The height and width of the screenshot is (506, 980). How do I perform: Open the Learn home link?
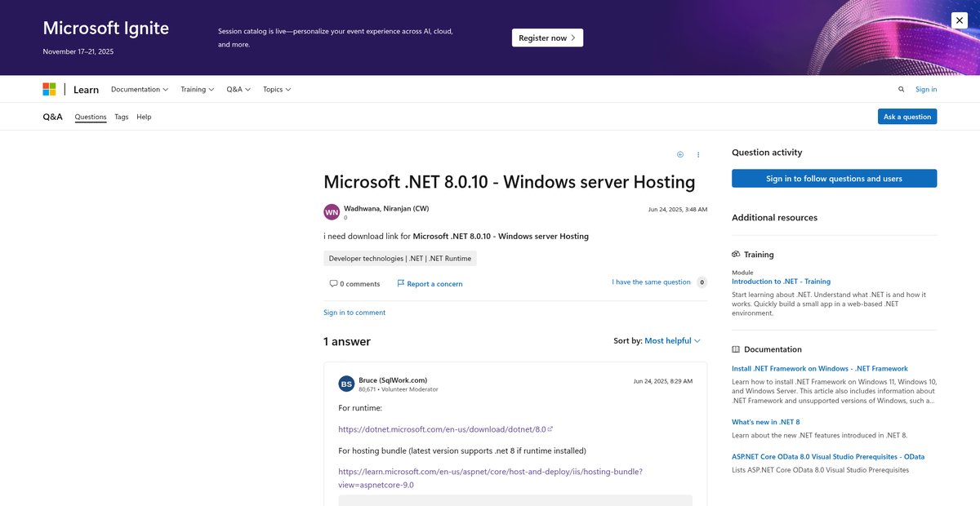(86, 90)
